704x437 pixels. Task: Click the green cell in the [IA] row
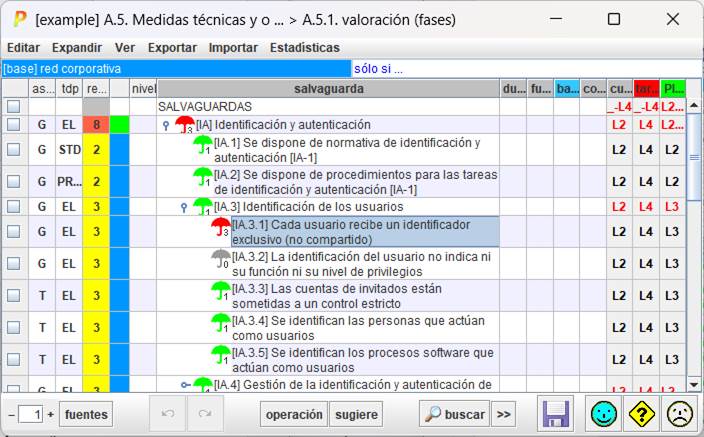click(x=120, y=124)
